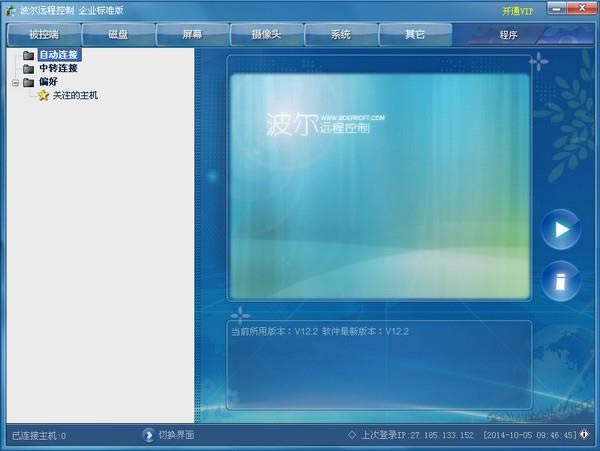This screenshot has height=451, width=600.
Task: Go to the 系统 tab
Action: coord(341,34)
